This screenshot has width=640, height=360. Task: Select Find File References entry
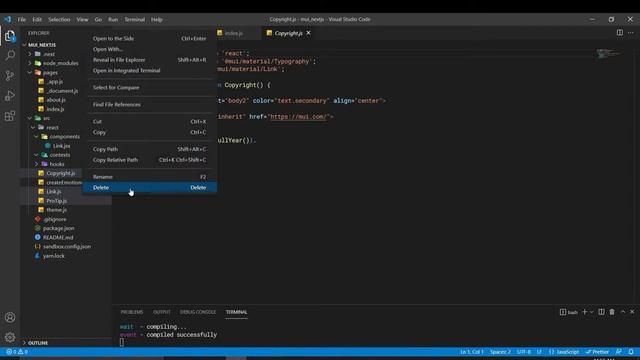click(149, 104)
